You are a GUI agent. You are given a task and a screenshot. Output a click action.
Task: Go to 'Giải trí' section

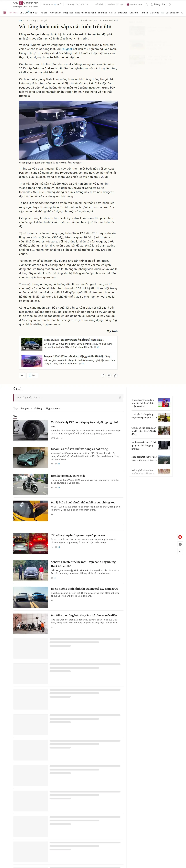[x=112, y=13]
